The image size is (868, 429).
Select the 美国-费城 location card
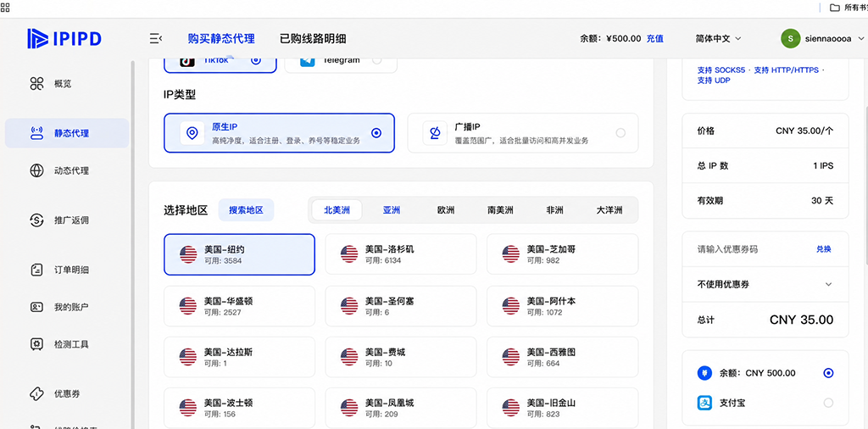[401, 357]
